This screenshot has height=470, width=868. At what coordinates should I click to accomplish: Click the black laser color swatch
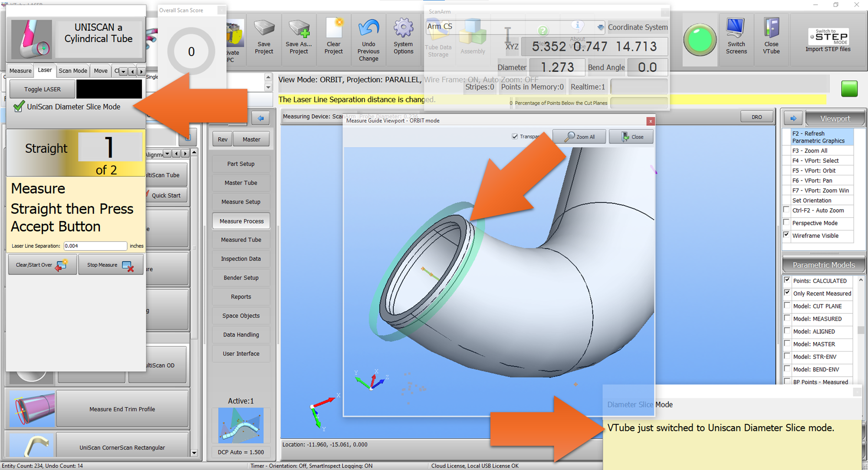(109, 89)
